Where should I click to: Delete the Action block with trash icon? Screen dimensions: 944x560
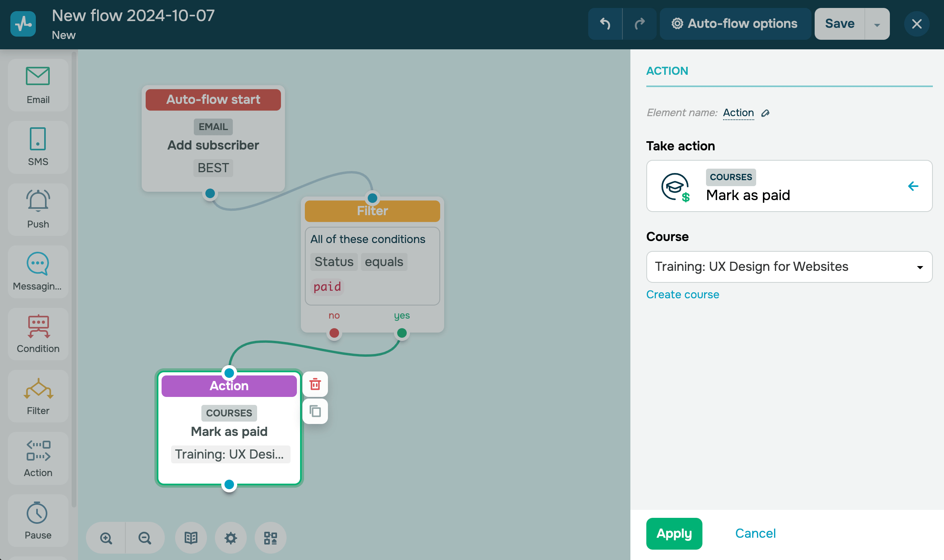pos(315,384)
